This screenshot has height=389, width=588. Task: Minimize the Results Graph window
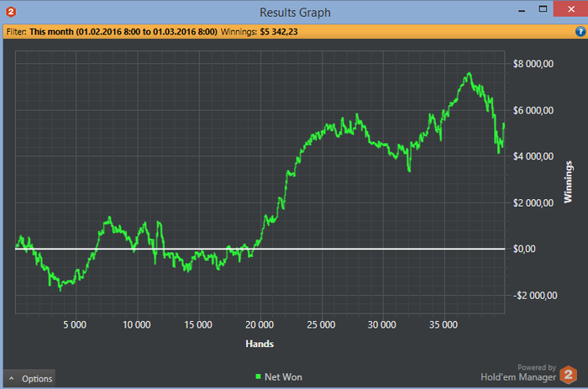pyautogui.click(x=522, y=10)
